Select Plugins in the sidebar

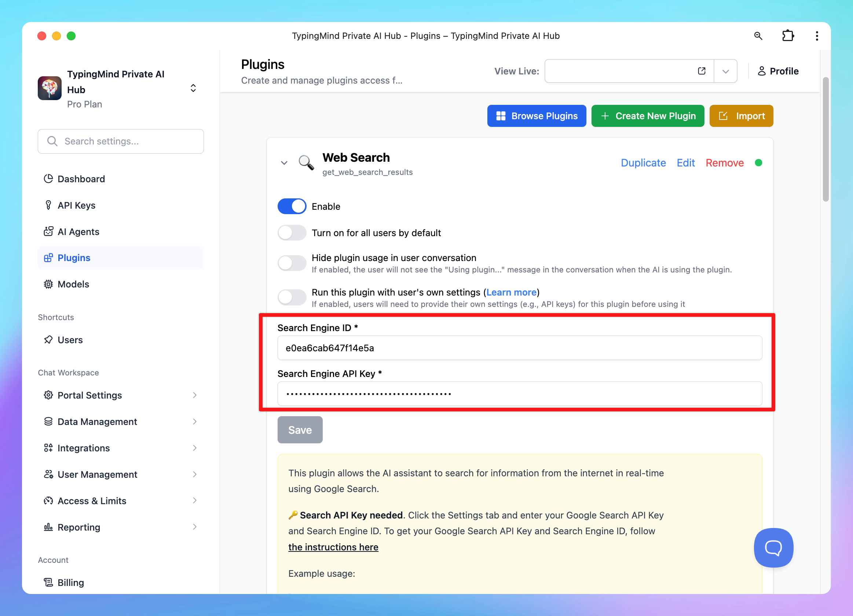point(120,258)
